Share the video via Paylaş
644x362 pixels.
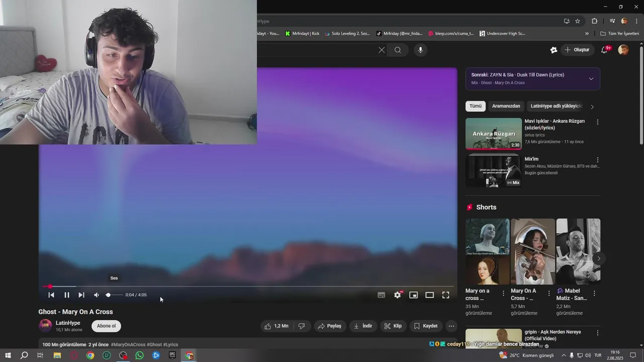[x=330, y=326]
